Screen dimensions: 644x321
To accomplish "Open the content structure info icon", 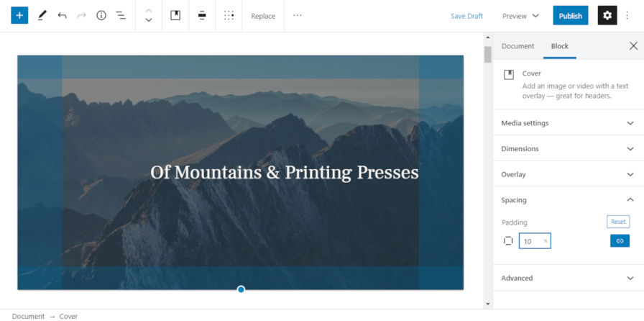I will point(101,15).
